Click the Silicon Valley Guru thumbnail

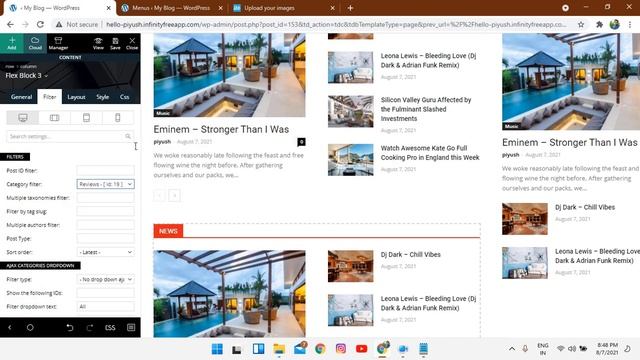pos(351,111)
